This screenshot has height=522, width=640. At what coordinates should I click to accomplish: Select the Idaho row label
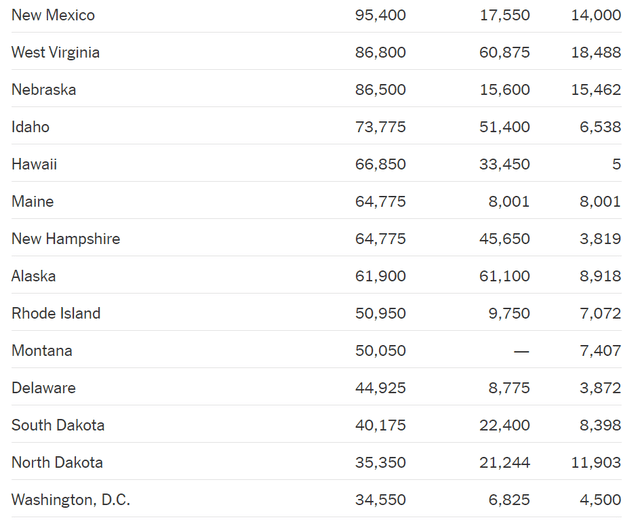[30, 127]
